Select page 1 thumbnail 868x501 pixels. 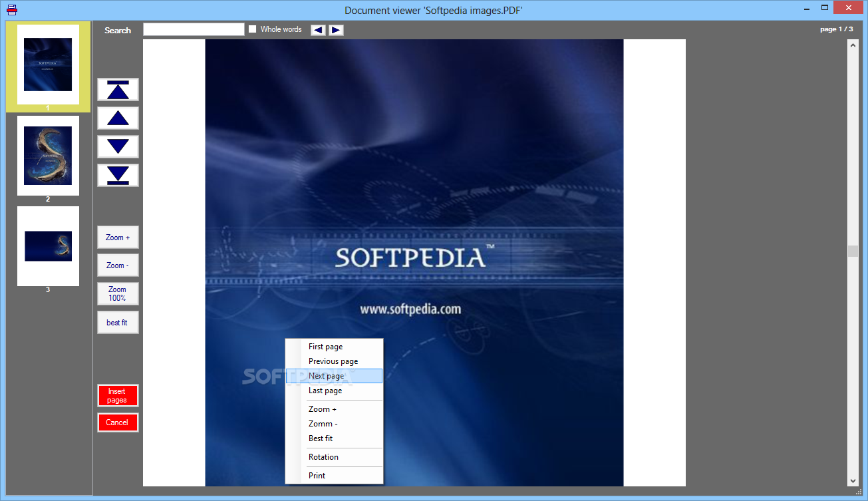48,65
